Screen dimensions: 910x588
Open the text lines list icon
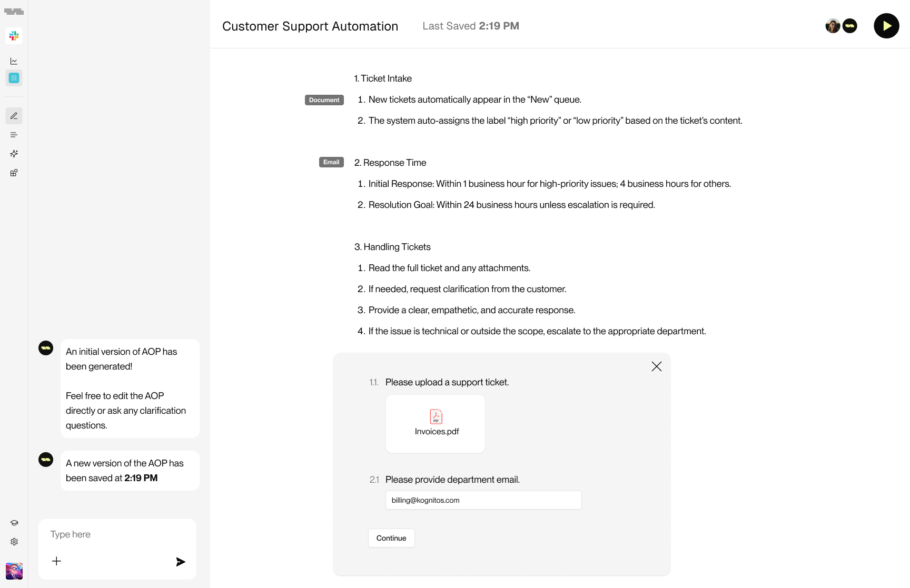point(14,135)
